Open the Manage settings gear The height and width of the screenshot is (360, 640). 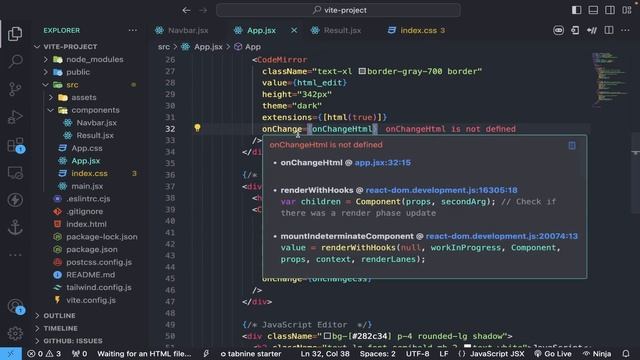pos(15,333)
